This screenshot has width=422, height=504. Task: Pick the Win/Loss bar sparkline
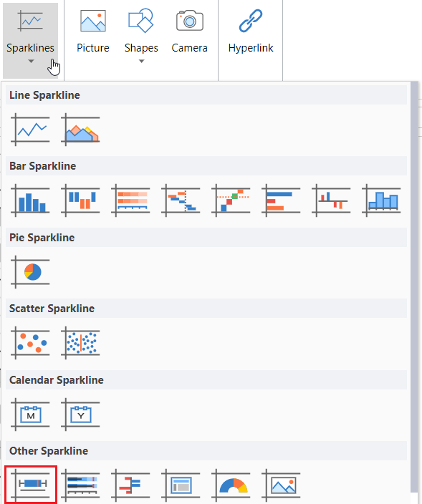[x=80, y=200]
